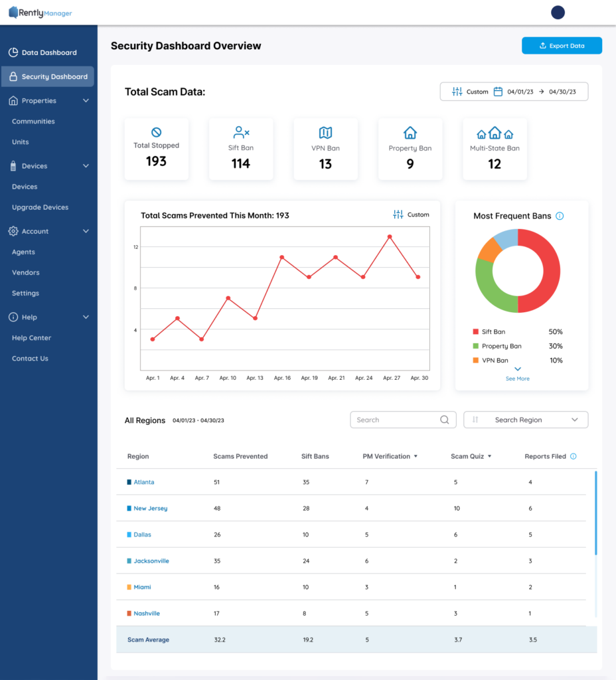
Task: Collapse the Help section chevron
Action: 86,317
